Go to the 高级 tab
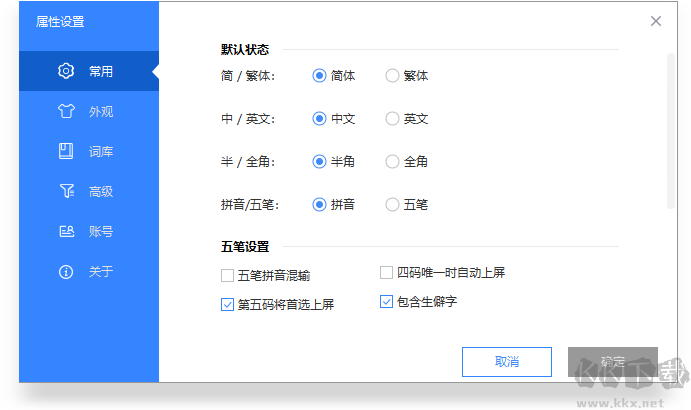Viewport: 691px width, 410px height. [x=89, y=191]
